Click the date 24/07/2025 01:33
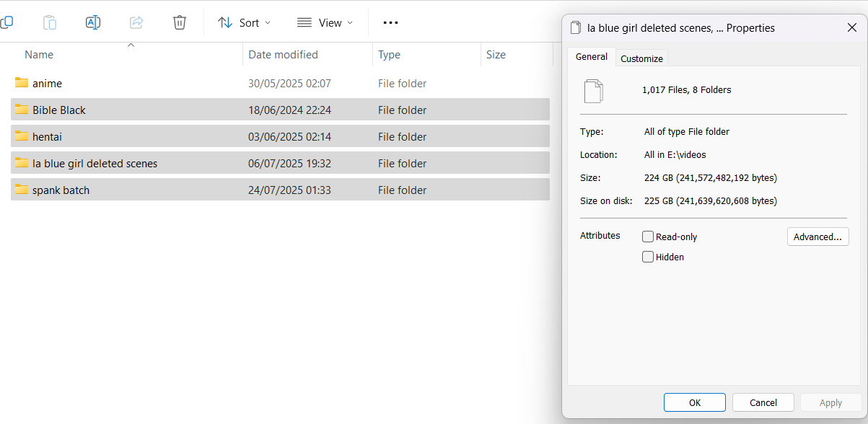 (289, 190)
